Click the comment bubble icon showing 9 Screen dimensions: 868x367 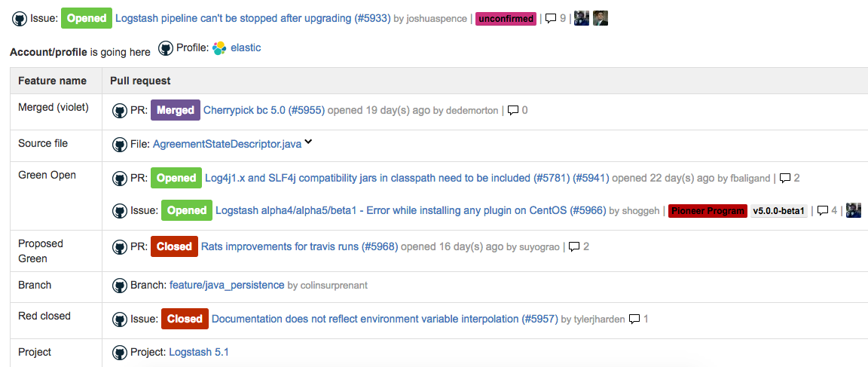pyautogui.click(x=551, y=18)
